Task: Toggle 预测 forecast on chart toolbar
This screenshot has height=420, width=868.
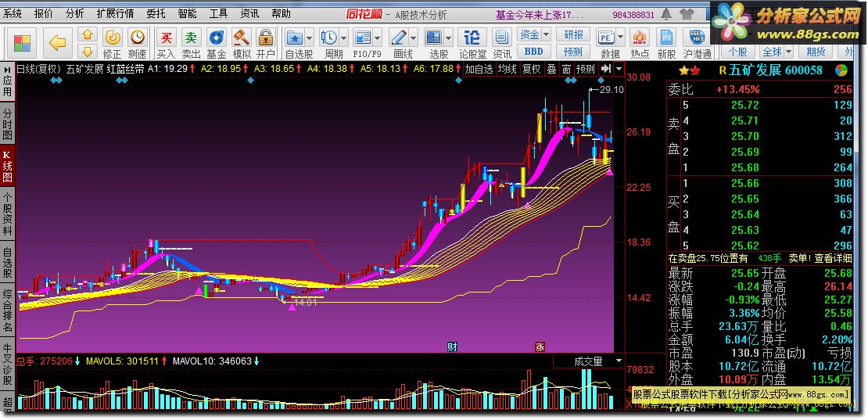Action: 586,69
